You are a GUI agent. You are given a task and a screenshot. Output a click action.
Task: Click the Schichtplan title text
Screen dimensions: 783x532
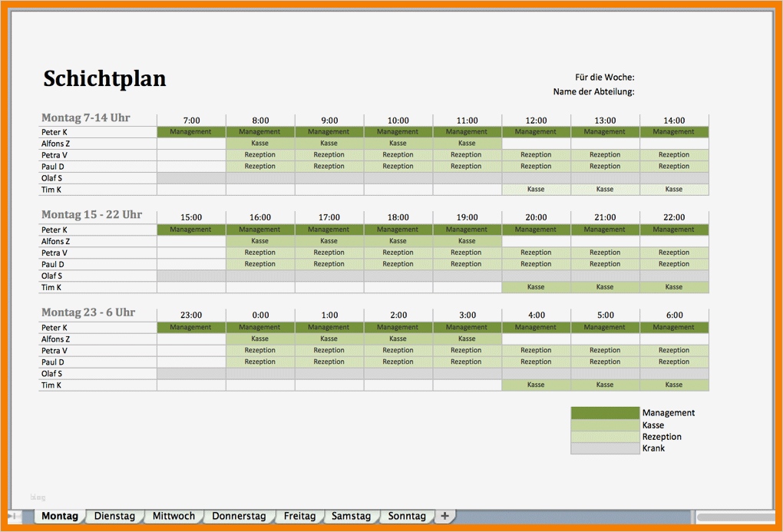tap(104, 78)
